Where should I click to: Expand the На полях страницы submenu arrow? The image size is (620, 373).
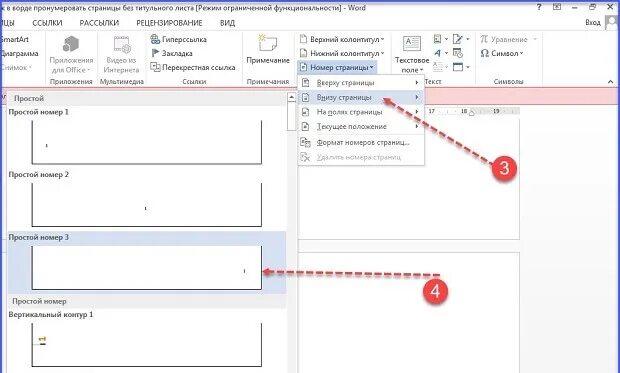coord(417,112)
